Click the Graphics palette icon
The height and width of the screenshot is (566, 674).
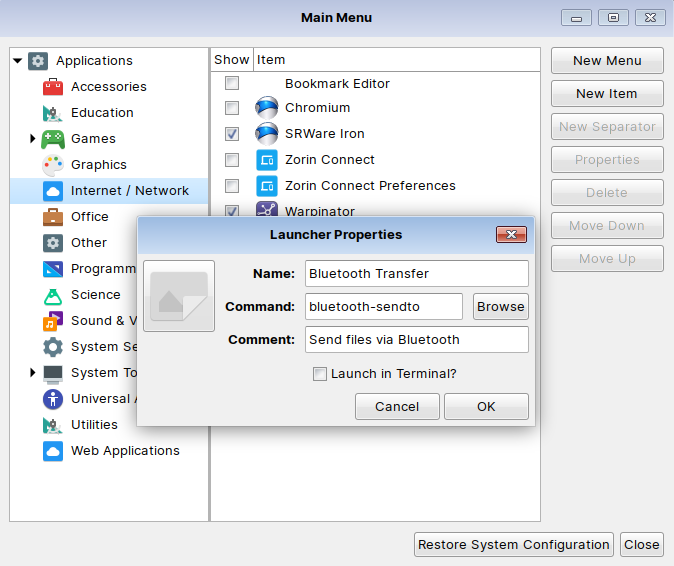pos(53,165)
